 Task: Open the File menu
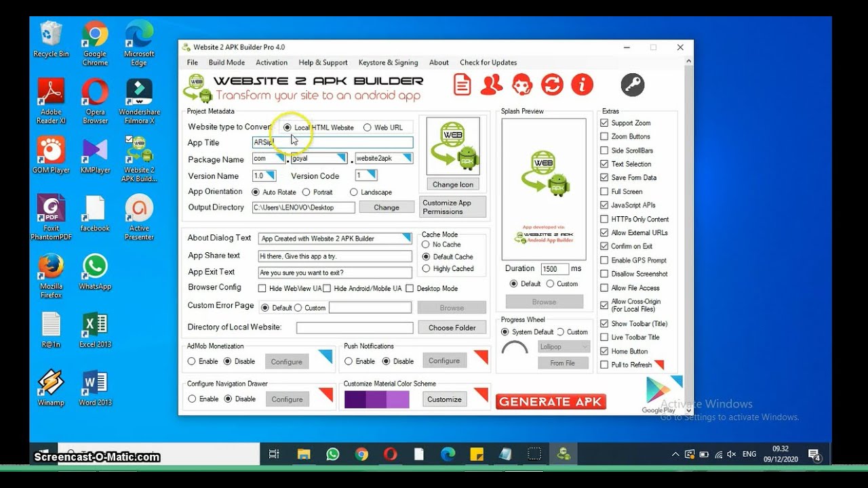coord(193,62)
